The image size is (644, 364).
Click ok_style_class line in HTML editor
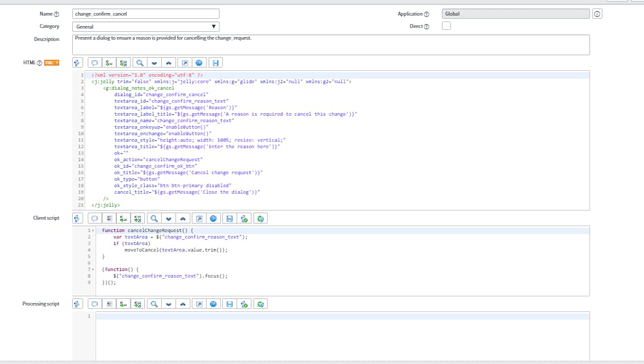172,186
